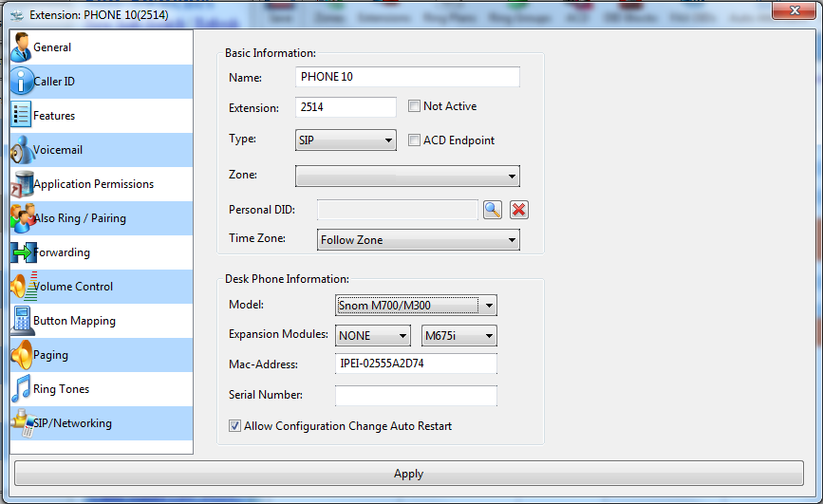Click the Caller ID info icon
The image size is (823, 504).
coord(21,82)
